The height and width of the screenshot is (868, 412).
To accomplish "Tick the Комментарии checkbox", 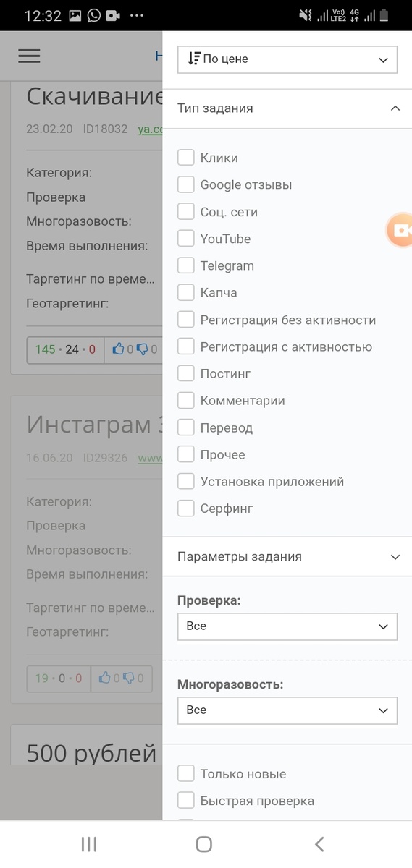I will tap(186, 401).
